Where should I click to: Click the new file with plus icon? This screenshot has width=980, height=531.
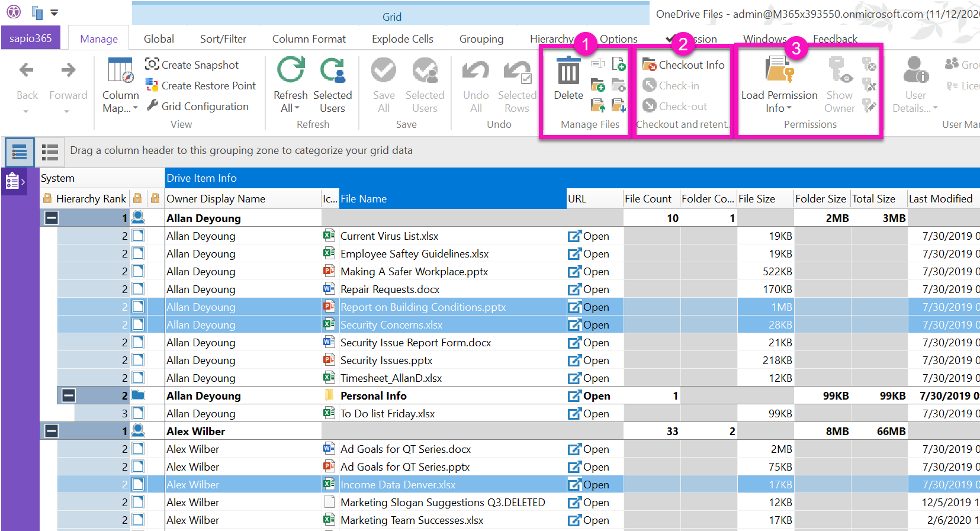click(x=618, y=64)
